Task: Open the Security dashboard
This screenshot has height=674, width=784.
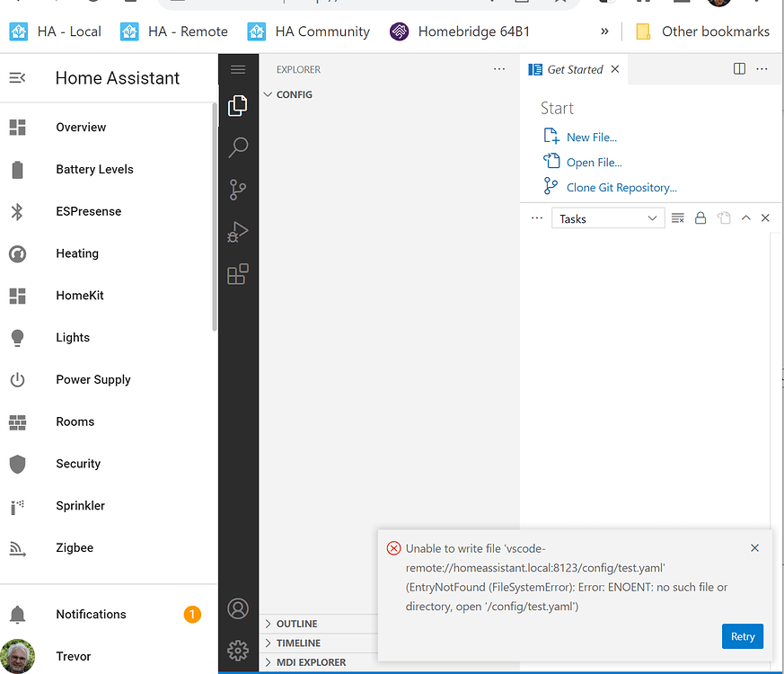Action: point(109,464)
